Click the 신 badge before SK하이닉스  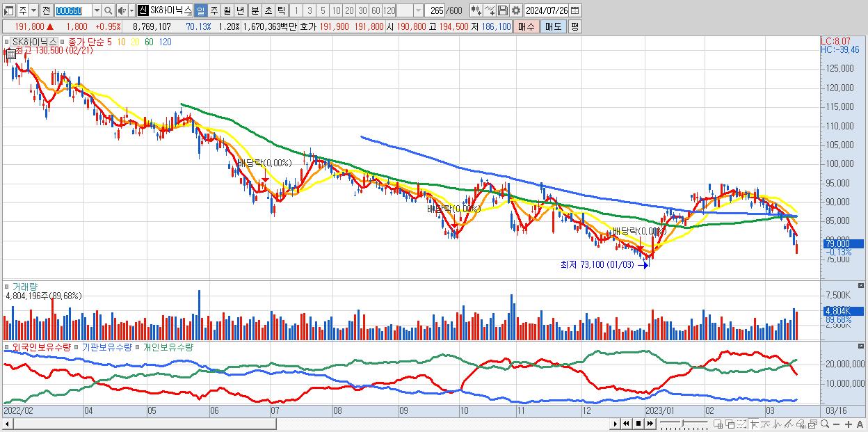click(x=143, y=10)
